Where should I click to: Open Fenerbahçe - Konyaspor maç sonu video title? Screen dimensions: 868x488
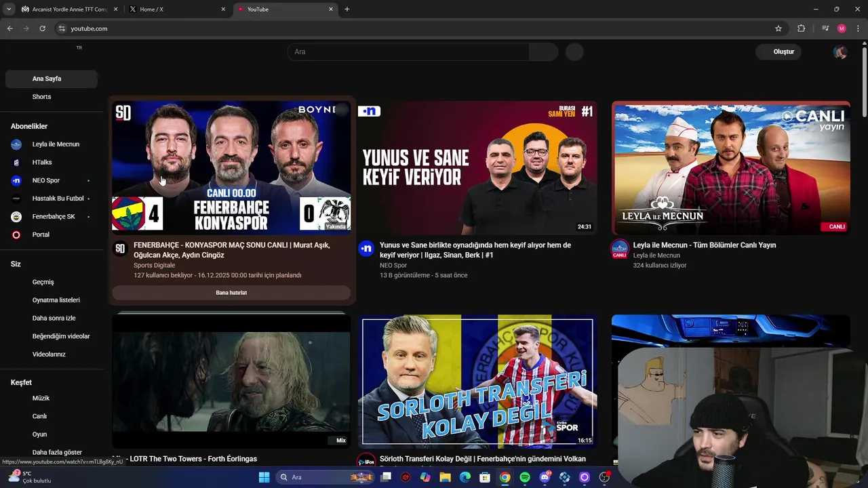coord(232,249)
